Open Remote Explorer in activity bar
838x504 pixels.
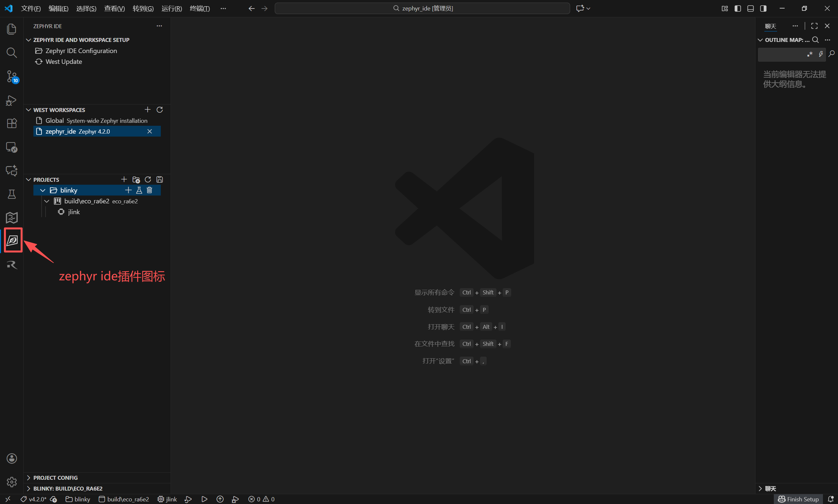[11, 147]
